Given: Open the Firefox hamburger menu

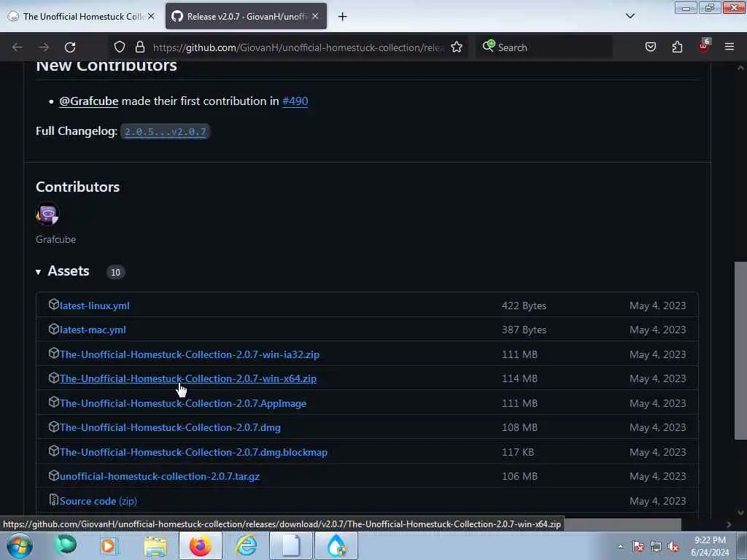Looking at the screenshot, I should click(729, 47).
